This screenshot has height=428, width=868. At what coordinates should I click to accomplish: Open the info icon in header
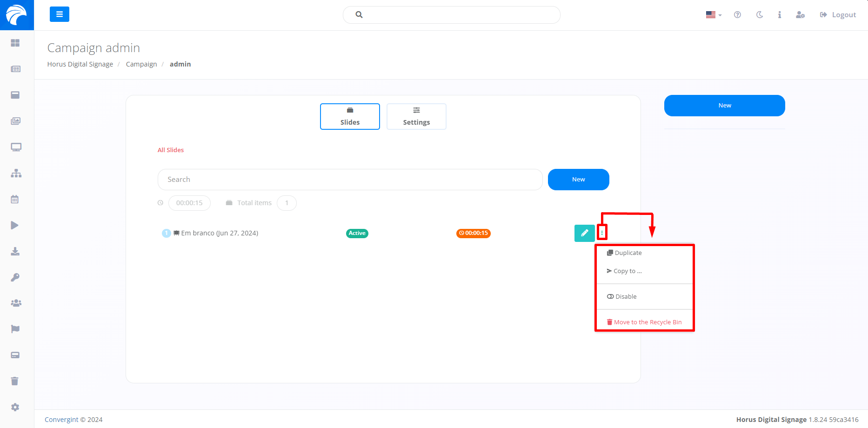tap(779, 15)
